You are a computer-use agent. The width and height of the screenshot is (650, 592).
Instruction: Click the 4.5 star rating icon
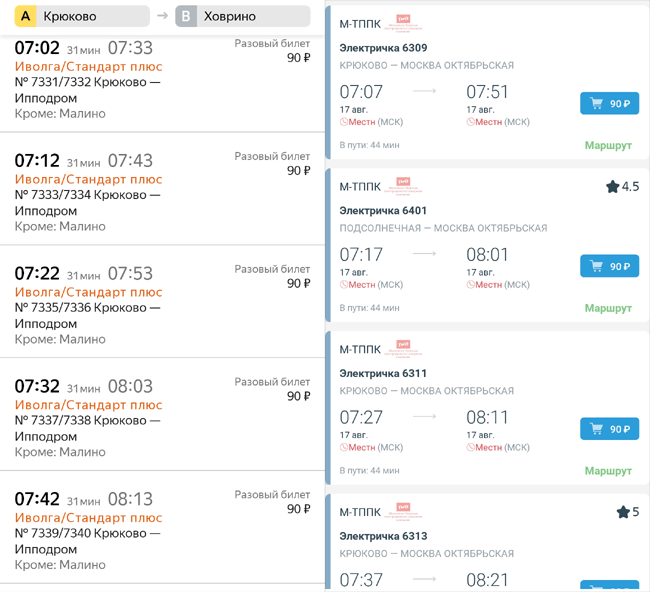[612, 187]
